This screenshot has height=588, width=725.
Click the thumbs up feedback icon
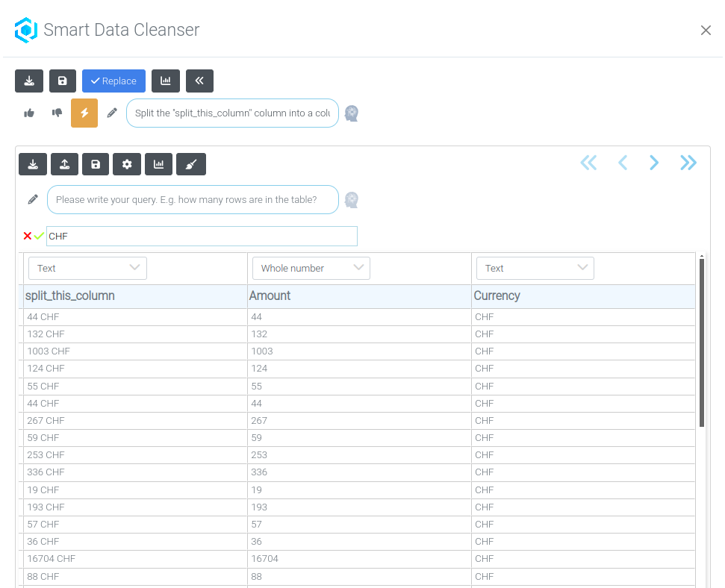[x=29, y=113]
